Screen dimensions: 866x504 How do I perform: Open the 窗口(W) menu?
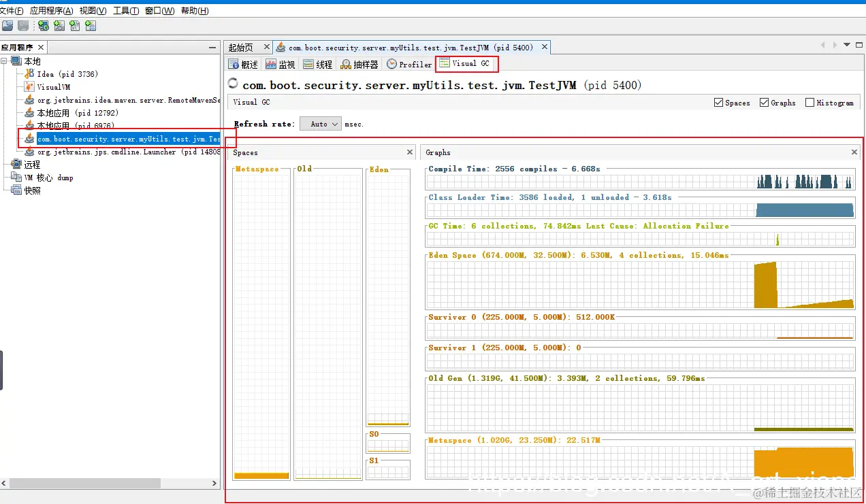[159, 11]
